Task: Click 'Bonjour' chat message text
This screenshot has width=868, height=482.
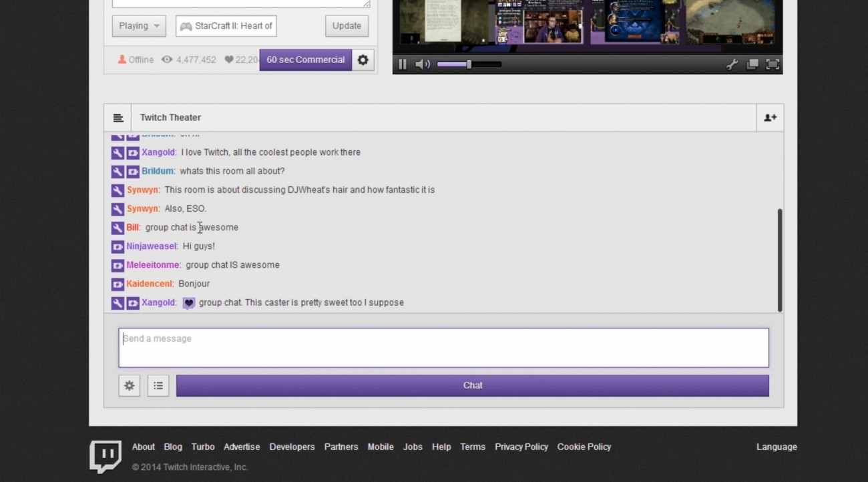Action: click(x=194, y=284)
